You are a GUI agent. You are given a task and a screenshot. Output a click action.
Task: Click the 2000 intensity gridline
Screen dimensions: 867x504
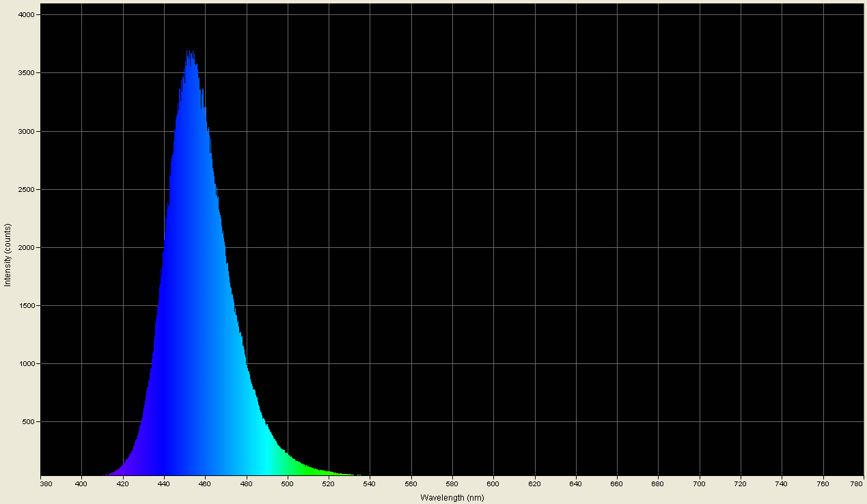click(478, 246)
